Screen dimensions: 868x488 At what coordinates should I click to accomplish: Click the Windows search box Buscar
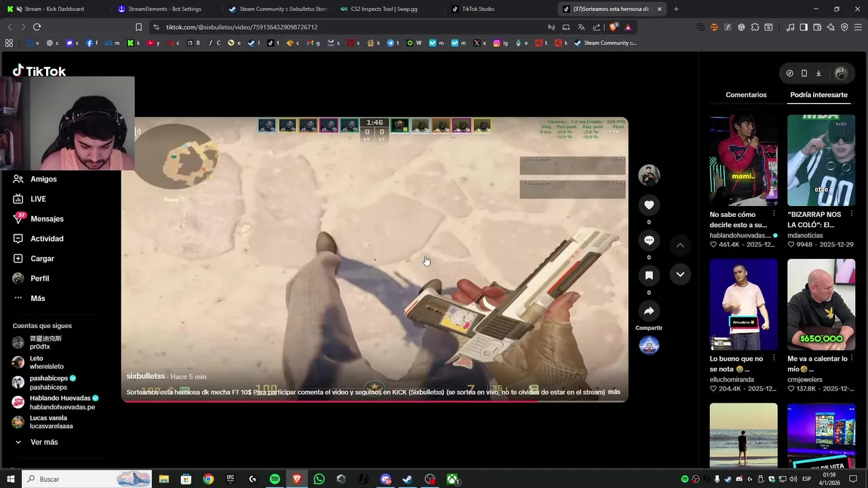pos(87,479)
